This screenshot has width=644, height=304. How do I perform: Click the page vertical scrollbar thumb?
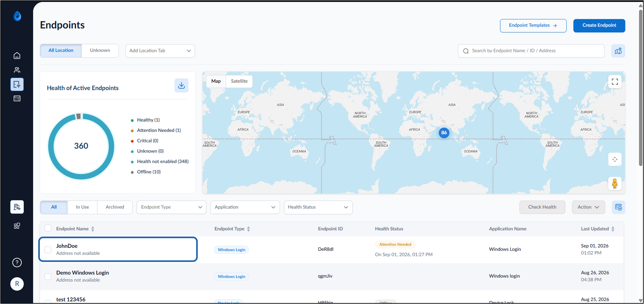[x=641, y=88]
